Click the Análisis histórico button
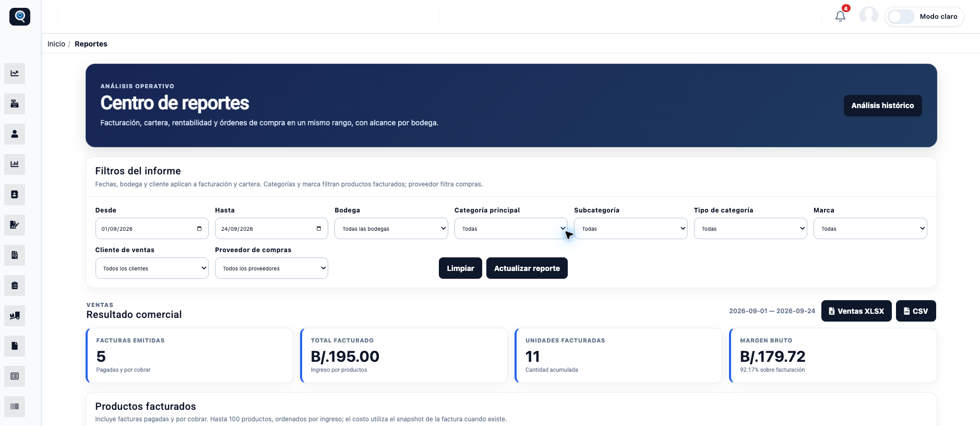 pyautogui.click(x=883, y=105)
